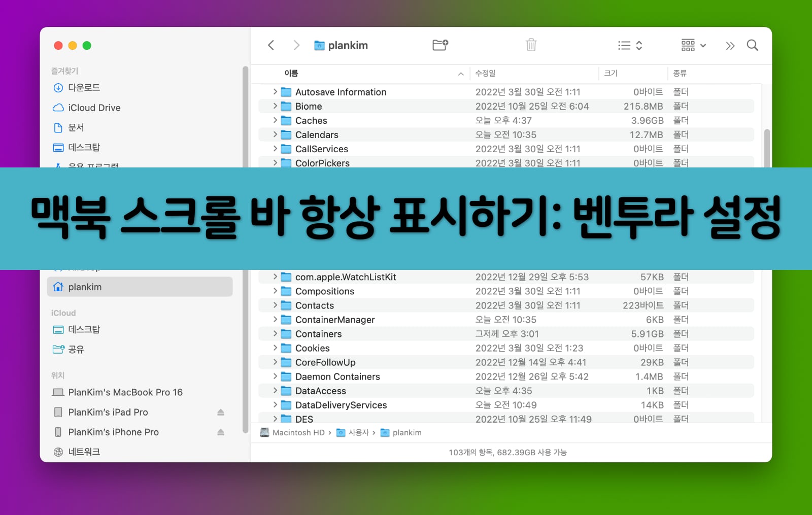Click the Finder file list scrollbar thumb
The image size is (812, 515).
(767, 148)
